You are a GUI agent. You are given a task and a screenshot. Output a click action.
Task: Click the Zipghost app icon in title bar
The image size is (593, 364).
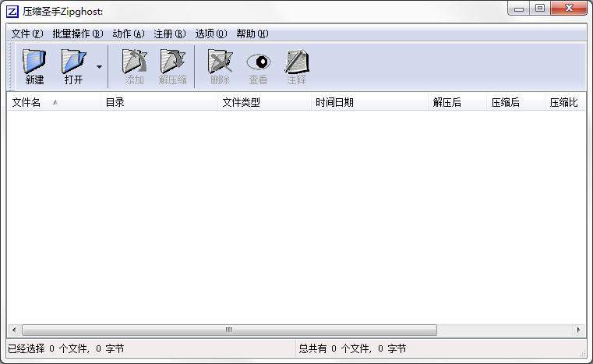(12, 12)
